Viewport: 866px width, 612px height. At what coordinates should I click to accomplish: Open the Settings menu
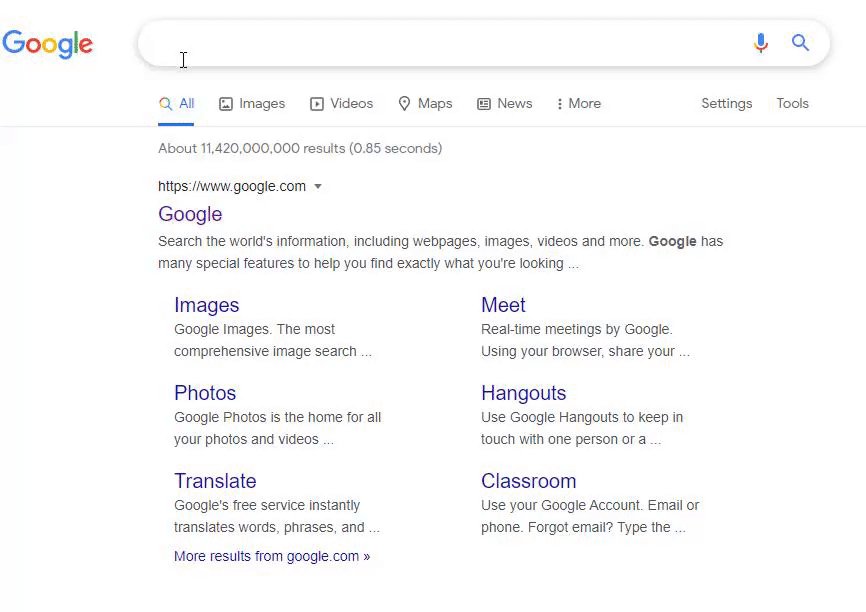coord(726,104)
